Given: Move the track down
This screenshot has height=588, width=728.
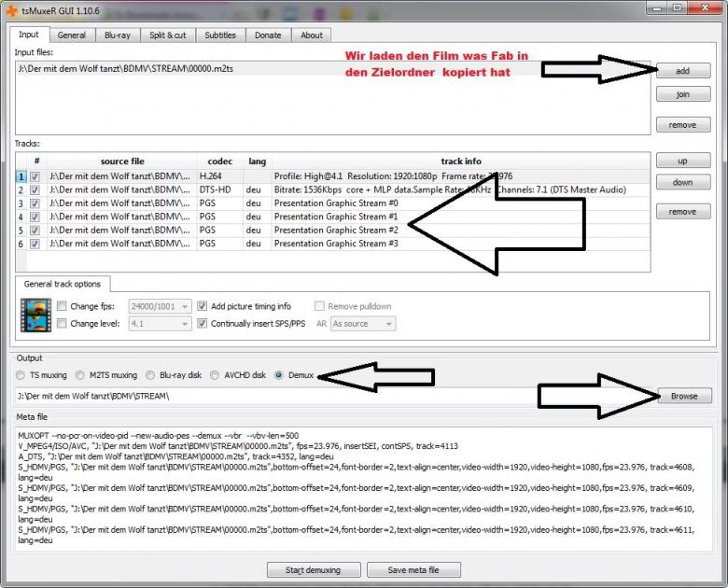Looking at the screenshot, I should pos(683,183).
